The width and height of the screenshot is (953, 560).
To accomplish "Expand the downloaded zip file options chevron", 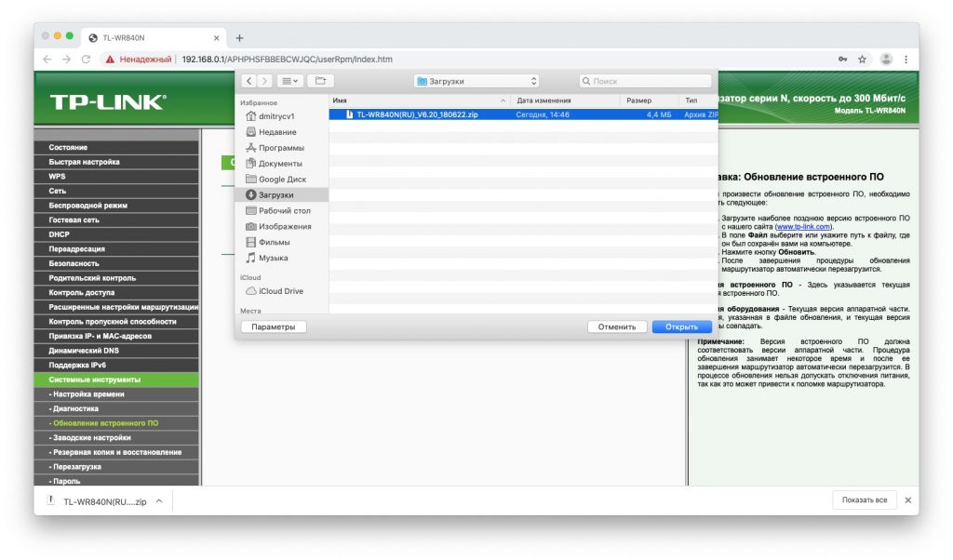I will click(x=159, y=501).
